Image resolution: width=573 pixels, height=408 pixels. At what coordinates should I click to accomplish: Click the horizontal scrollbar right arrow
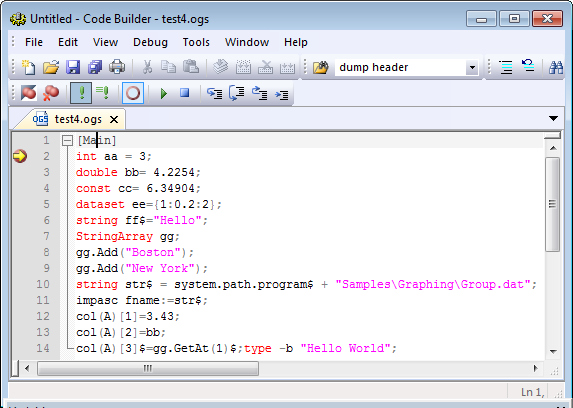536,368
